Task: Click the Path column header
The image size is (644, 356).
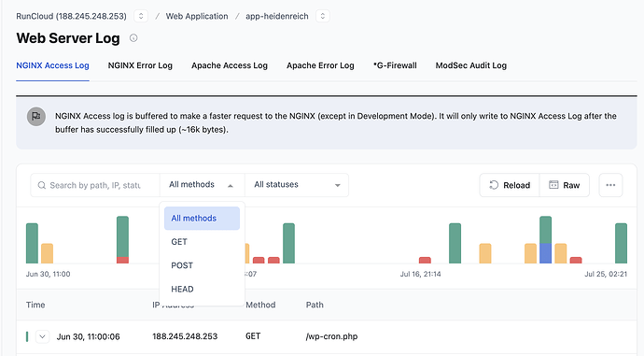Action: point(315,305)
